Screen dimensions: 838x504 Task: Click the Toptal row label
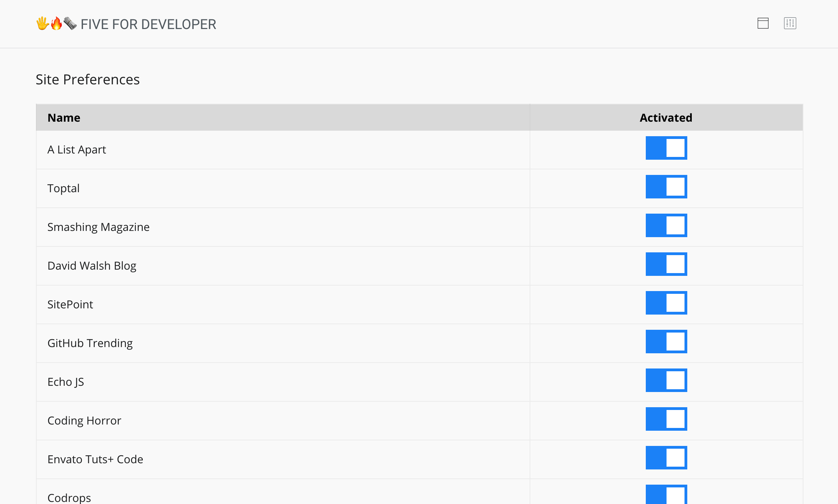[x=63, y=188]
